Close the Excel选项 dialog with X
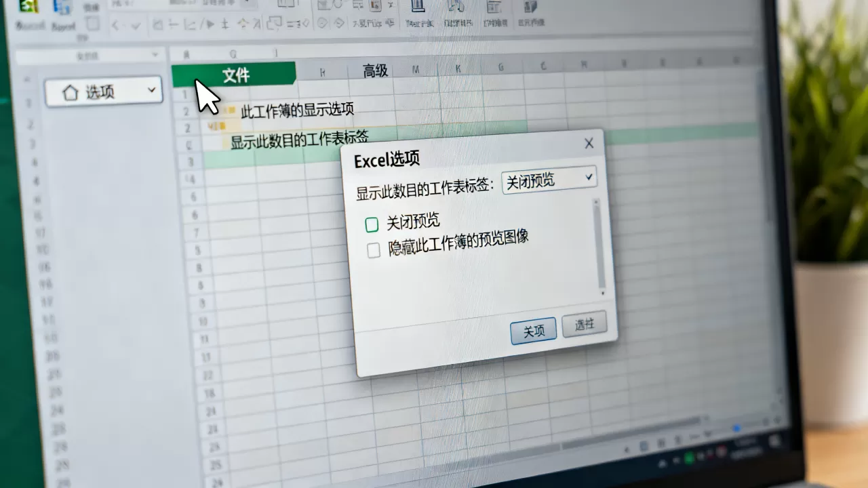The image size is (868, 488). (589, 143)
